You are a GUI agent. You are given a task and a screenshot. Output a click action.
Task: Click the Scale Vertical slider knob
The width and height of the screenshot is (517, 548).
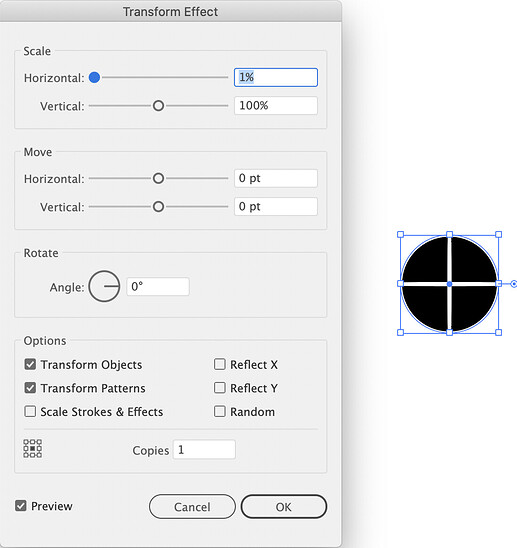(158, 106)
